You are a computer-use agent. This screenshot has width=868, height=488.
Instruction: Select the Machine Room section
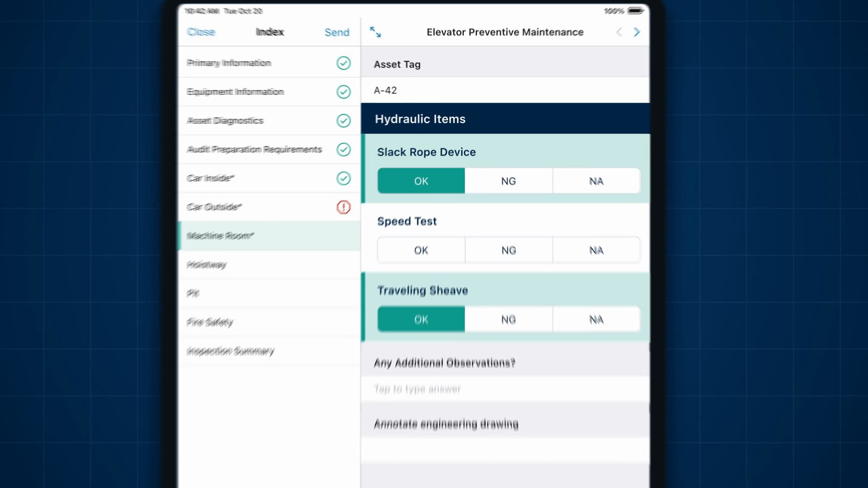pyautogui.click(x=269, y=235)
